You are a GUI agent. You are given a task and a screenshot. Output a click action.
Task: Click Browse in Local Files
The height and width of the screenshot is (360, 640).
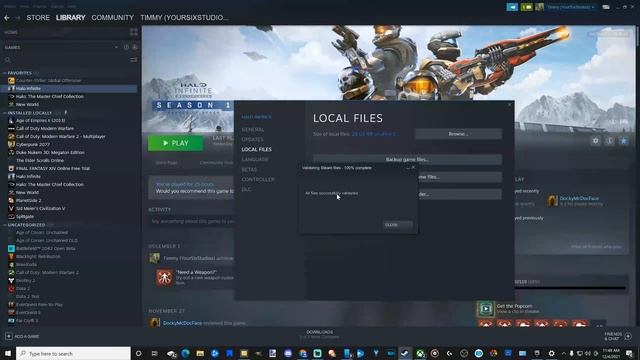tap(458, 134)
